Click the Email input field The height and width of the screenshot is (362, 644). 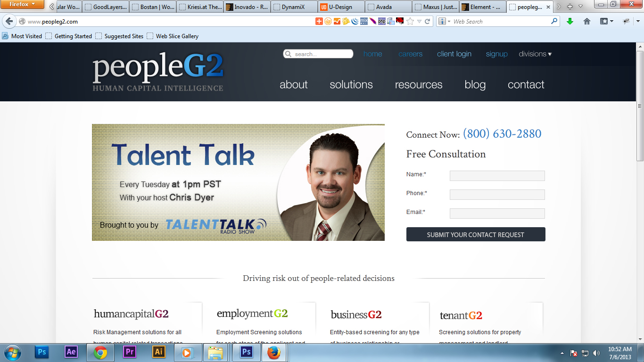(497, 214)
